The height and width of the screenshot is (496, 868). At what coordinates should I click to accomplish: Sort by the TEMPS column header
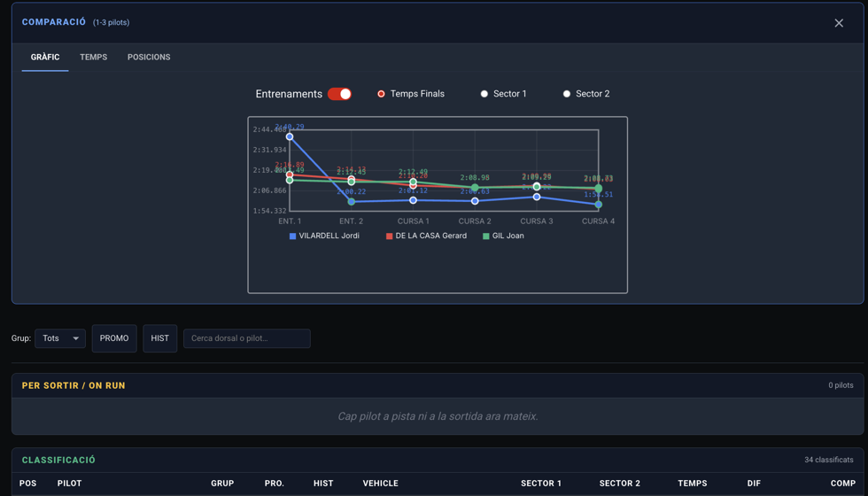[x=693, y=484]
